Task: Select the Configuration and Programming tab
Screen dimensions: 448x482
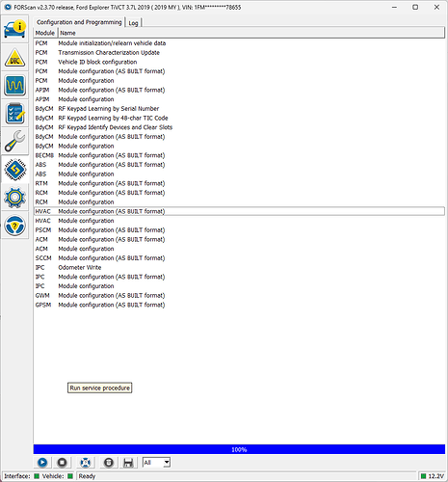Action: pyautogui.click(x=79, y=22)
